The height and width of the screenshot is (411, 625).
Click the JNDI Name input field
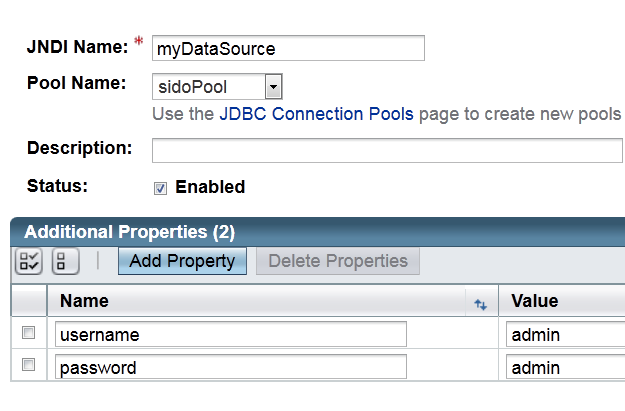288,48
